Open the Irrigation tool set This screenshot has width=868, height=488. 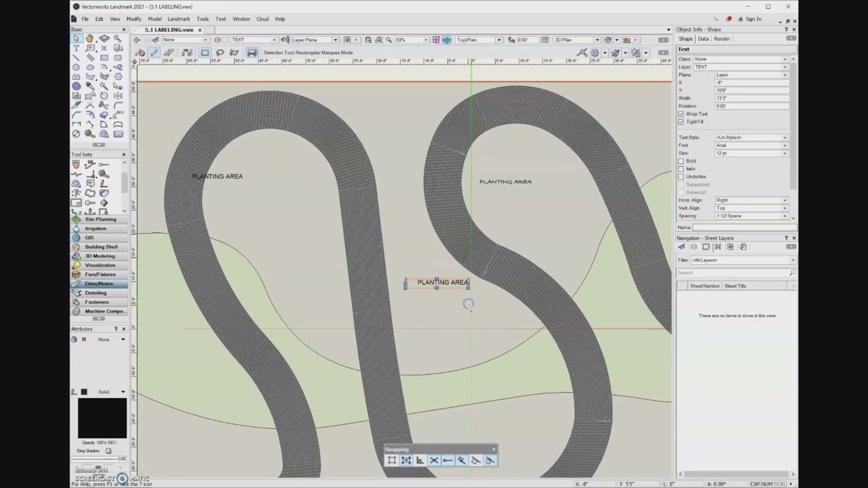(x=99, y=228)
